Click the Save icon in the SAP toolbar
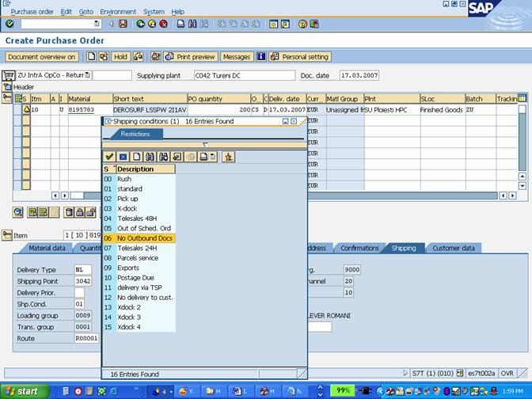Screen dimensions: 532x399 tap(123, 24)
